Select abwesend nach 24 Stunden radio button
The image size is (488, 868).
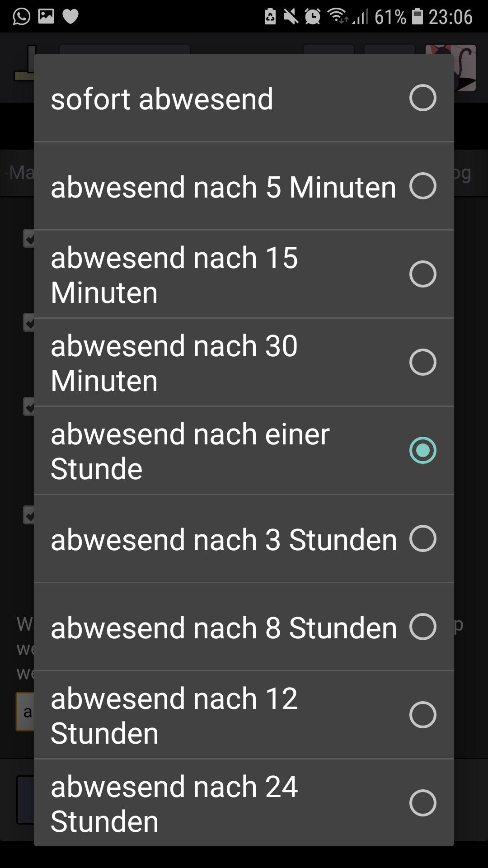coord(422,803)
